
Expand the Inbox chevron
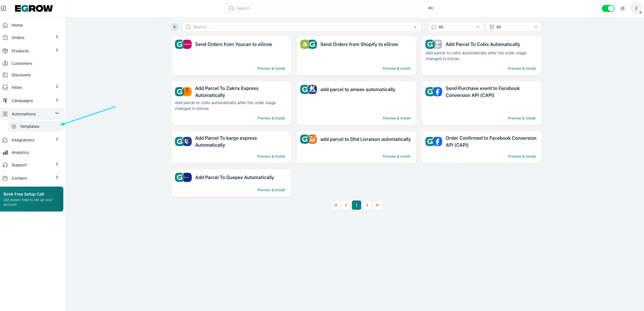tap(57, 87)
